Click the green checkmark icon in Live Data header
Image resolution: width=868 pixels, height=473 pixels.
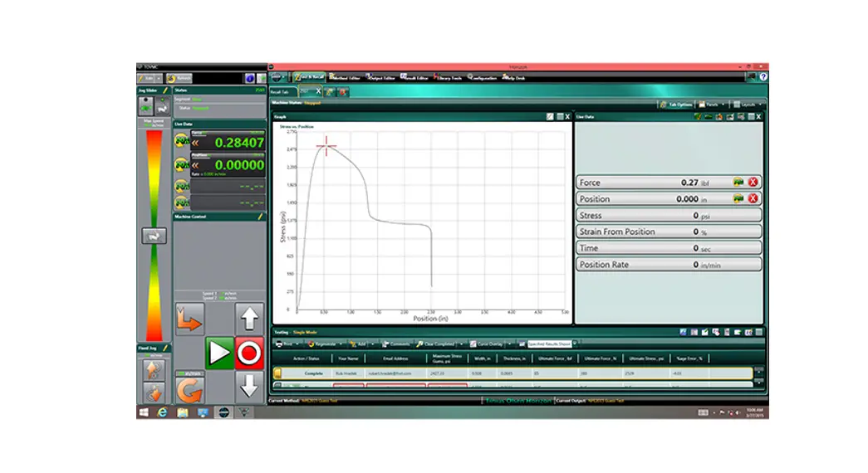pyautogui.click(x=698, y=117)
